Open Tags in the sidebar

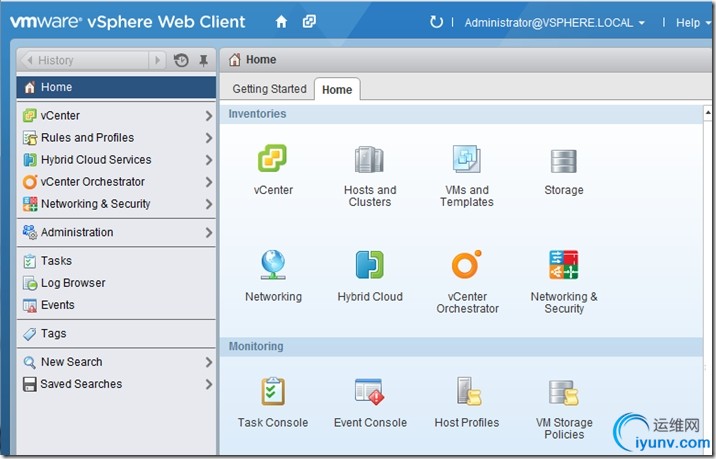(x=116, y=333)
